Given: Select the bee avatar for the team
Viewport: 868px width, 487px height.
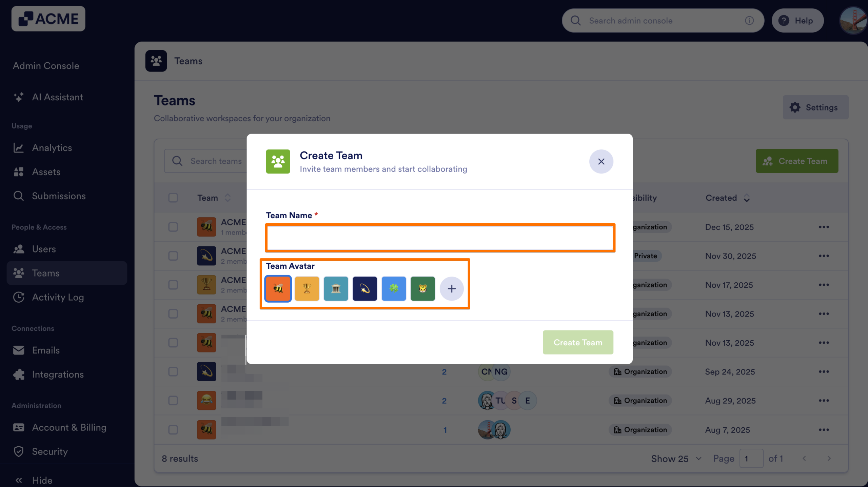Looking at the screenshot, I should [x=278, y=288].
